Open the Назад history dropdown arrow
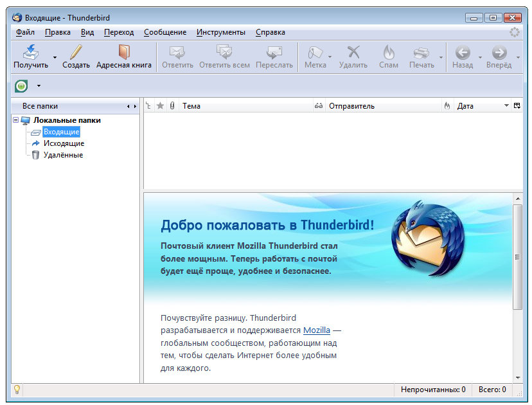Viewport: 532px width, 405px height. tap(480, 57)
